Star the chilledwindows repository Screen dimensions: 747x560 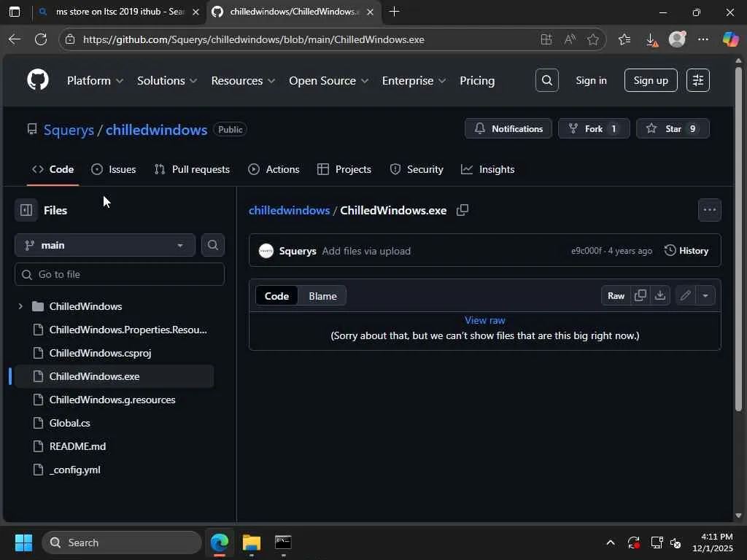(672, 128)
